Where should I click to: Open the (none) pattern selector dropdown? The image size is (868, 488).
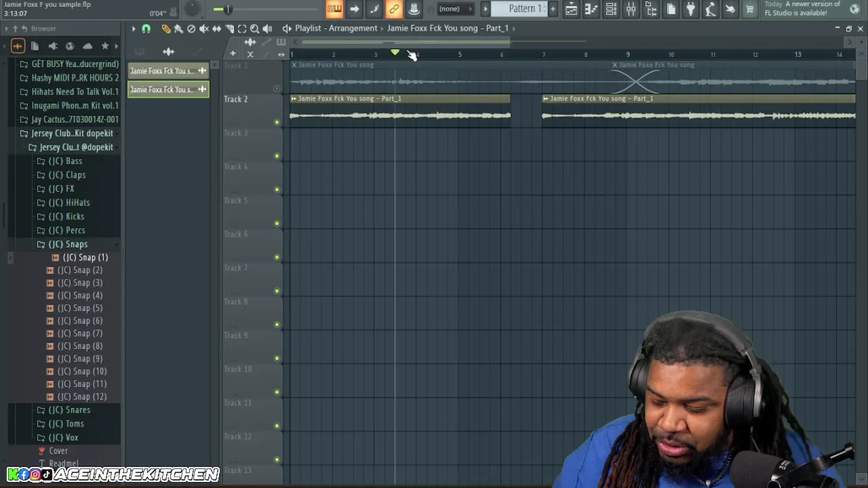point(454,9)
